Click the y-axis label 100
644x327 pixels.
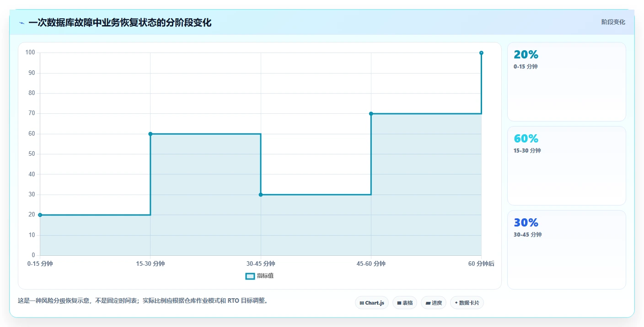click(x=30, y=53)
